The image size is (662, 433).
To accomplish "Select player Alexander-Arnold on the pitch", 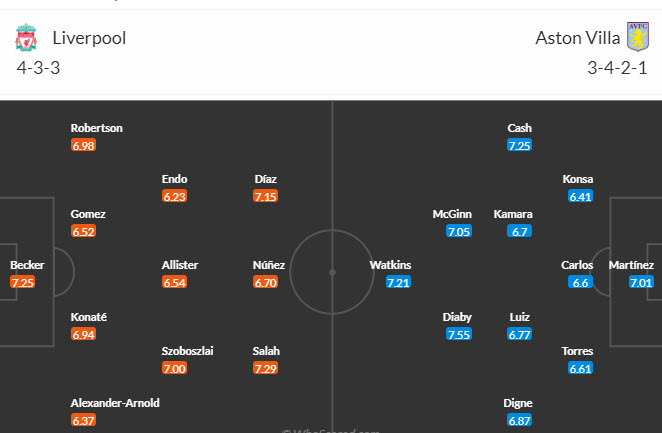I will [x=115, y=402].
